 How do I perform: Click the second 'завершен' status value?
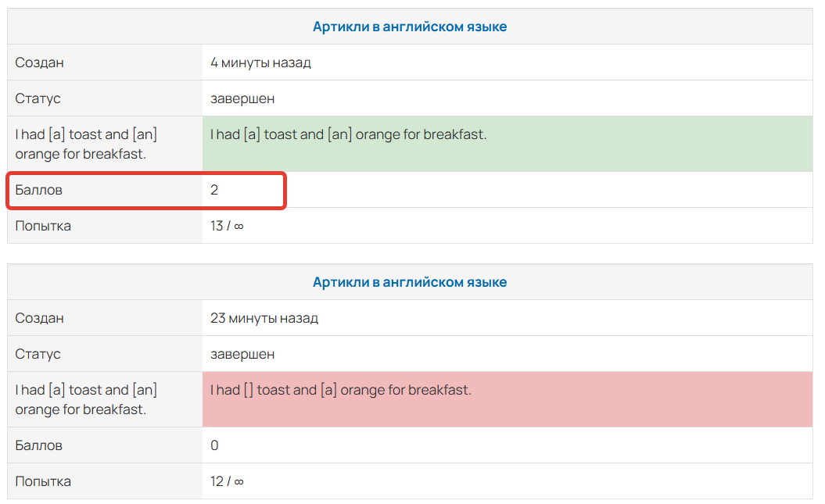pos(242,354)
